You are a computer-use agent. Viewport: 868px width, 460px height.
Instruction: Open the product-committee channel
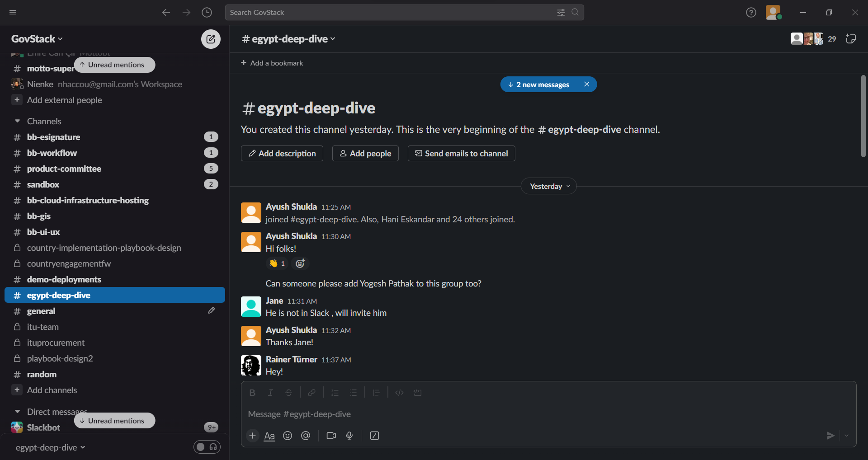tap(64, 169)
